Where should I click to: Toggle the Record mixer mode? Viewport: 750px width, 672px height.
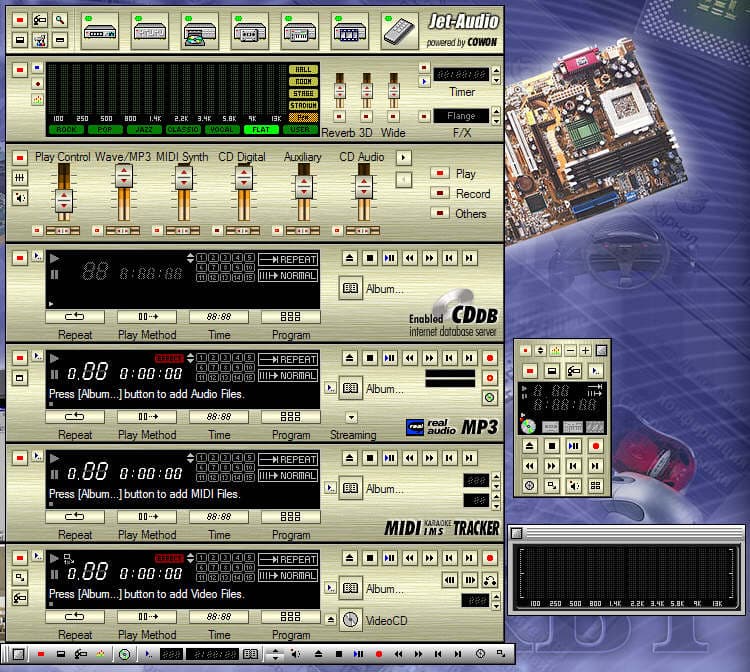(439, 193)
